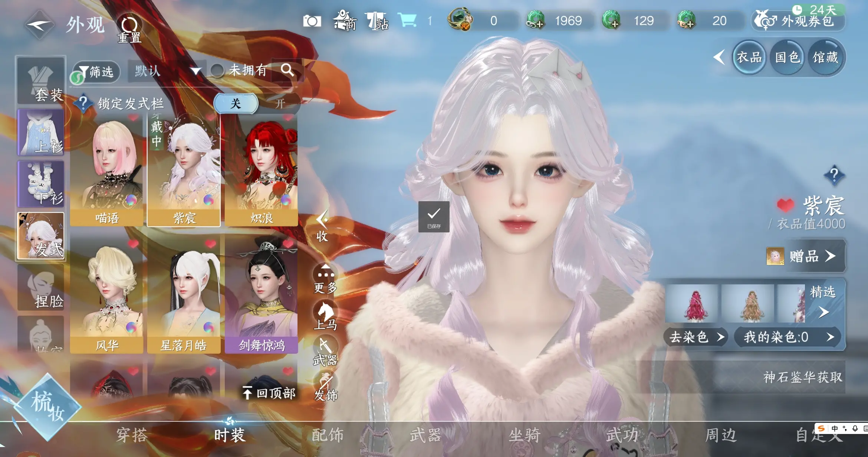
Task: Toggle the 中 Chinese input mode
Action: (x=835, y=428)
